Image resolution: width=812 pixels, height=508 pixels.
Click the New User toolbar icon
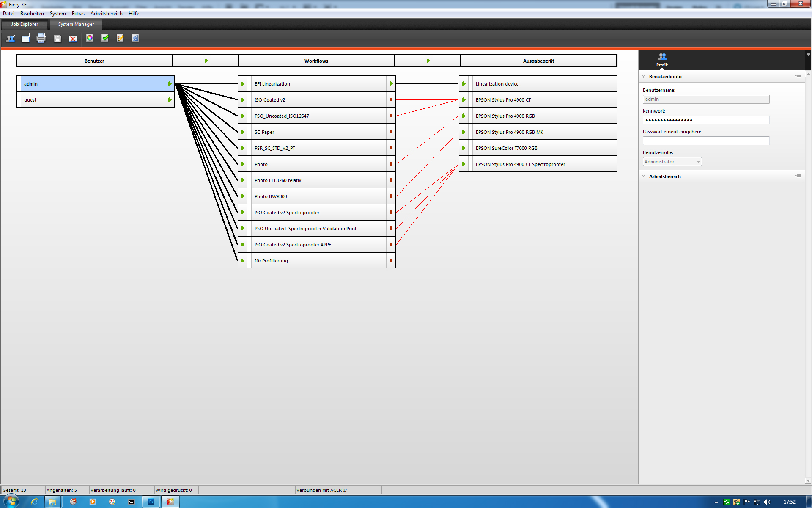tap(11, 39)
